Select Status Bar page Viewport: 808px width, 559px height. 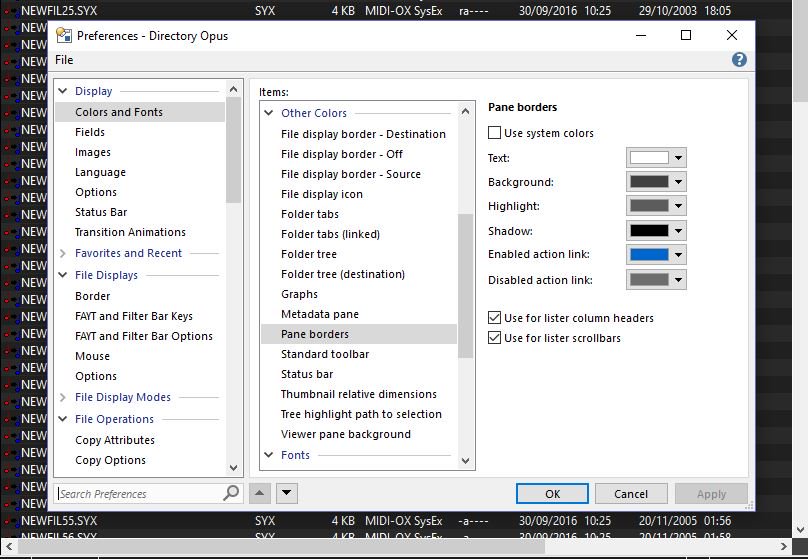click(x=101, y=212)
